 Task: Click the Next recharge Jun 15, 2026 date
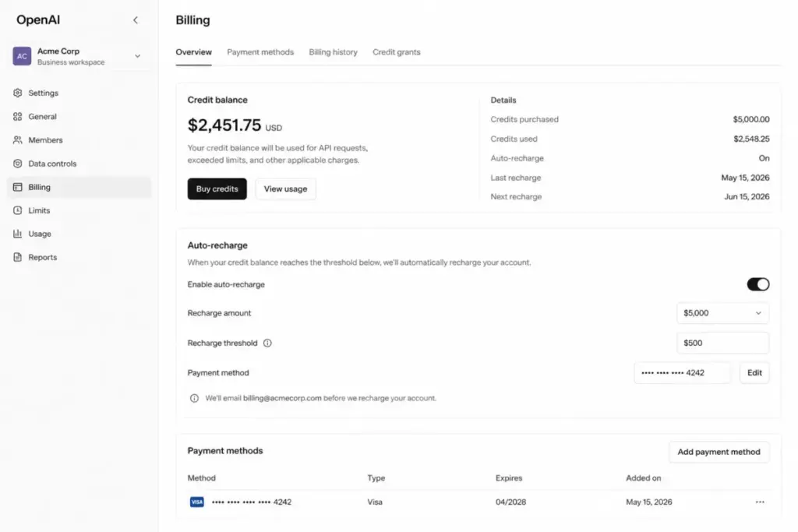(747, 196)
